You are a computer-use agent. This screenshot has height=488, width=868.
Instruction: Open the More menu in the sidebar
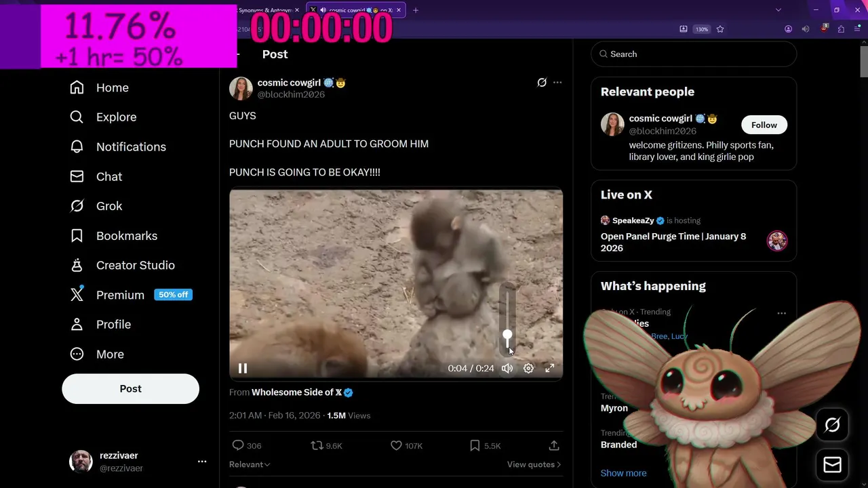point(96,354)
